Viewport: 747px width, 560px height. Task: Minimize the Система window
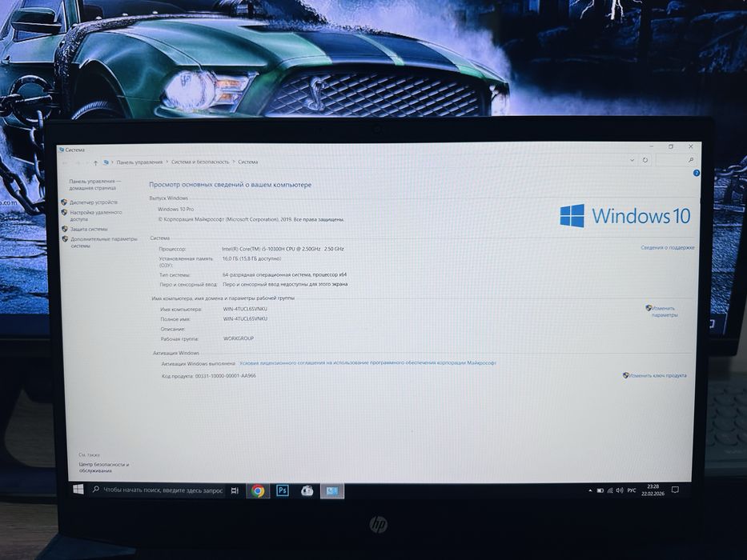(x=651, y=146)
